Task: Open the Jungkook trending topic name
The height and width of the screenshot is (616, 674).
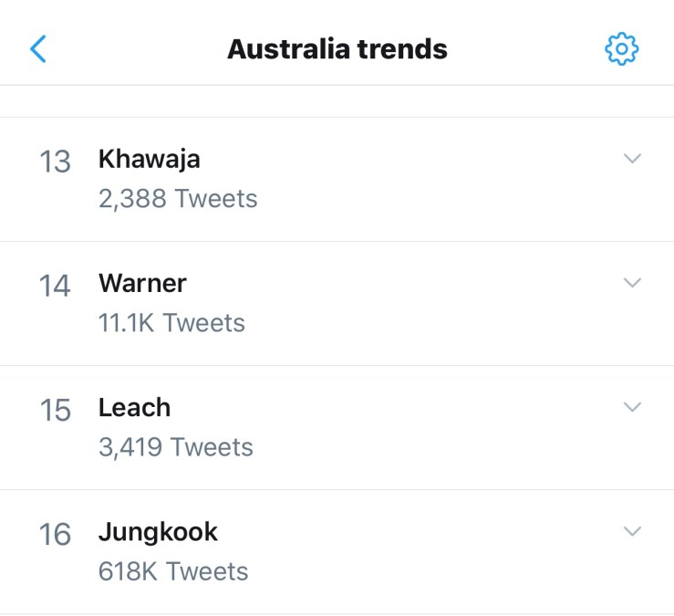Action: point(158,531)
